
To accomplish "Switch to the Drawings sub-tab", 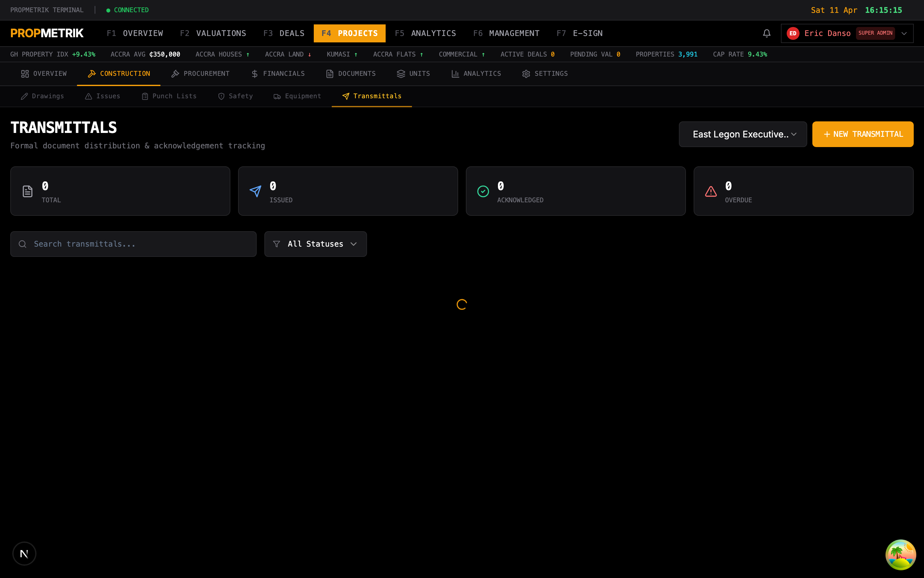I will click(x=42, y=96).
